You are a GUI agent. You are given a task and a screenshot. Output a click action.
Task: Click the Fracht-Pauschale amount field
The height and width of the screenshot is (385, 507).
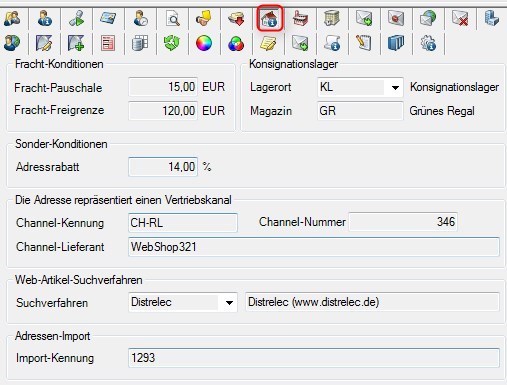(163, 87)
